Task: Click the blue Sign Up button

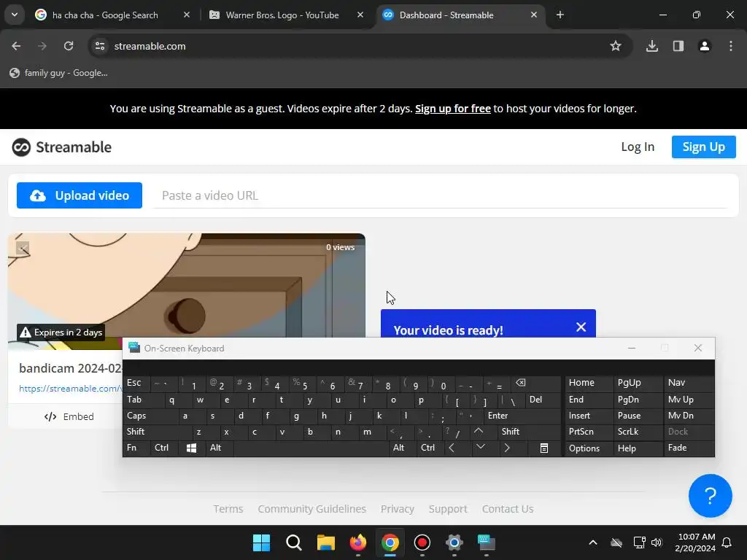Action: point(704,147)
